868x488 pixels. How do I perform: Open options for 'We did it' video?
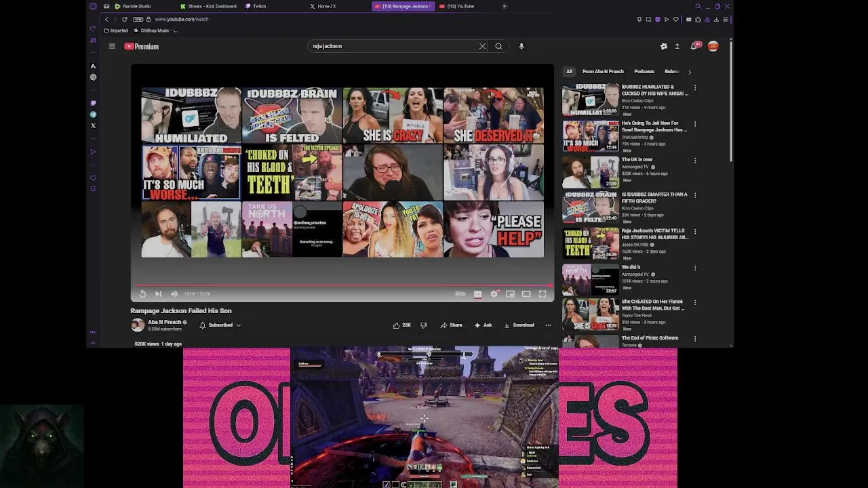coord(694,268)
